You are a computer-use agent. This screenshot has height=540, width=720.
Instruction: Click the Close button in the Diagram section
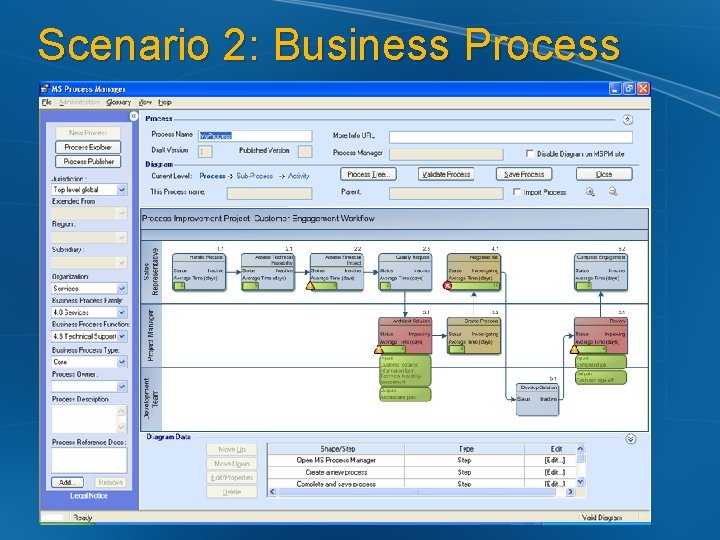pyautogui.click(x=604, y=174)
